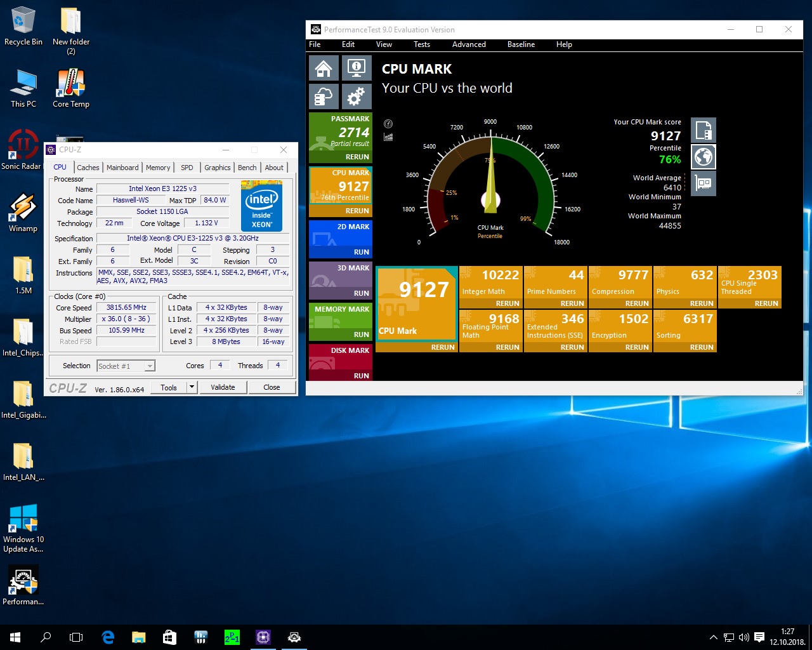
Task: Rerun the Compression test
Action: click(x=637, y=303)
